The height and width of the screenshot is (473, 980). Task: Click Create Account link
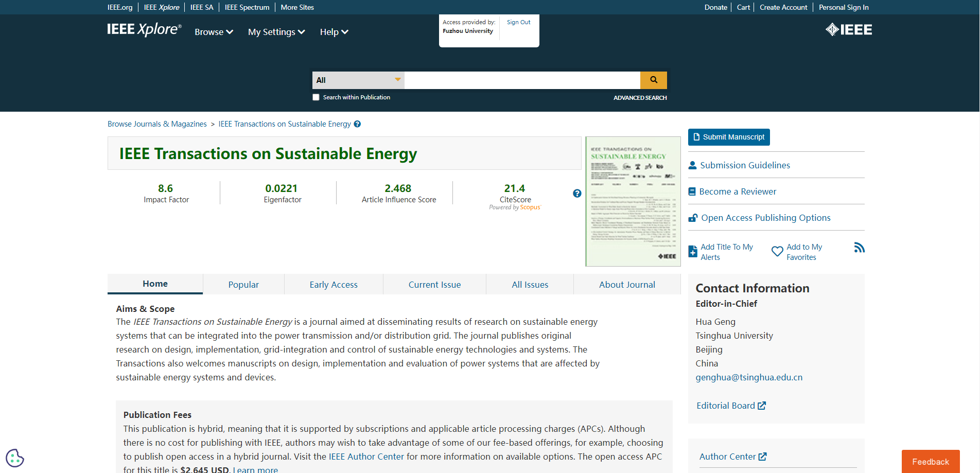783,7
